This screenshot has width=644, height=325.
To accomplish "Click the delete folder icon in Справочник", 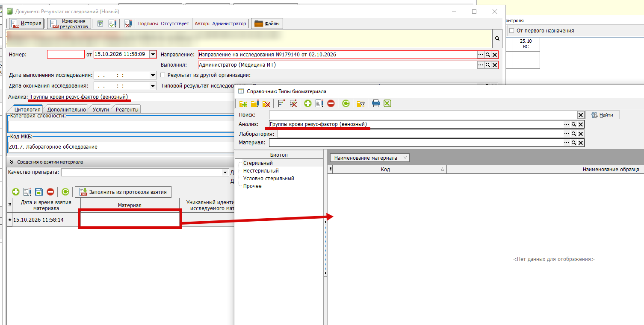I will pyautogui.click(x=266, y=103).
